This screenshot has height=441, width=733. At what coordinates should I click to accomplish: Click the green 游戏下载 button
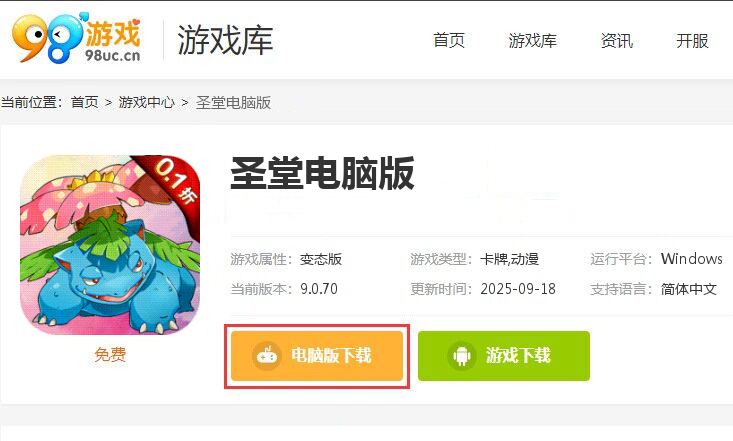[504, 356]
